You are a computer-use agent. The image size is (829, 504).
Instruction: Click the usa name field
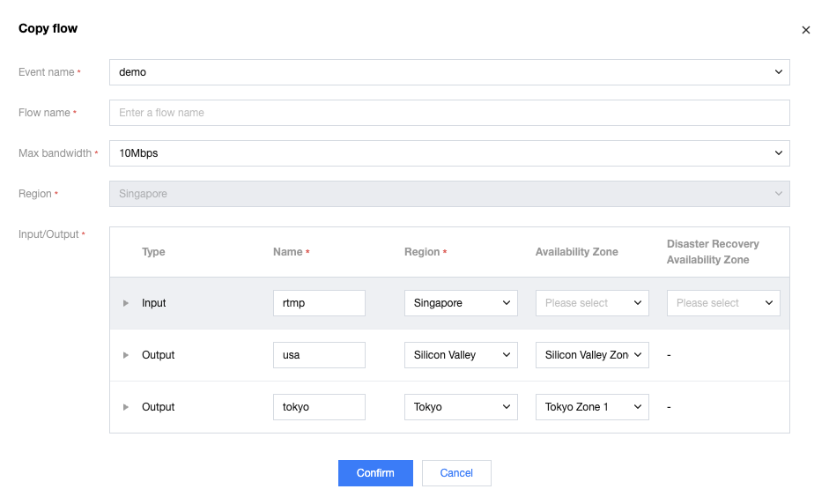(x=319, y=355)
